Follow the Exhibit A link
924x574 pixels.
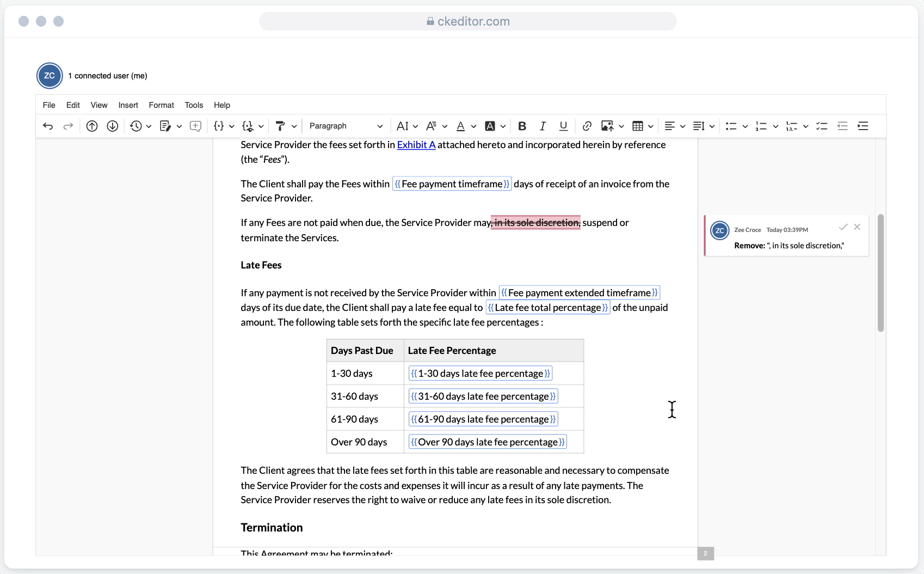416,145
